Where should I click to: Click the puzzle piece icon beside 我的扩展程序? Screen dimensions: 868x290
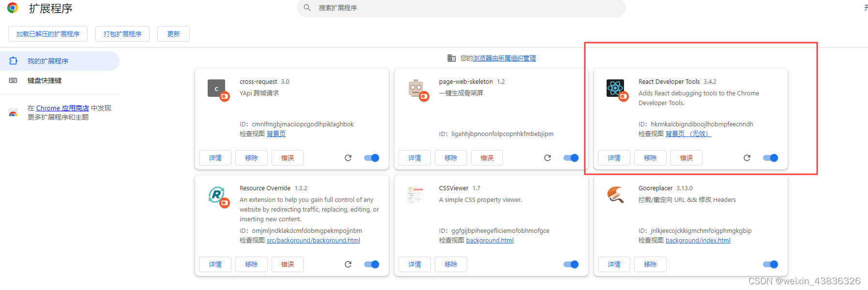click(x=13, y=61)
